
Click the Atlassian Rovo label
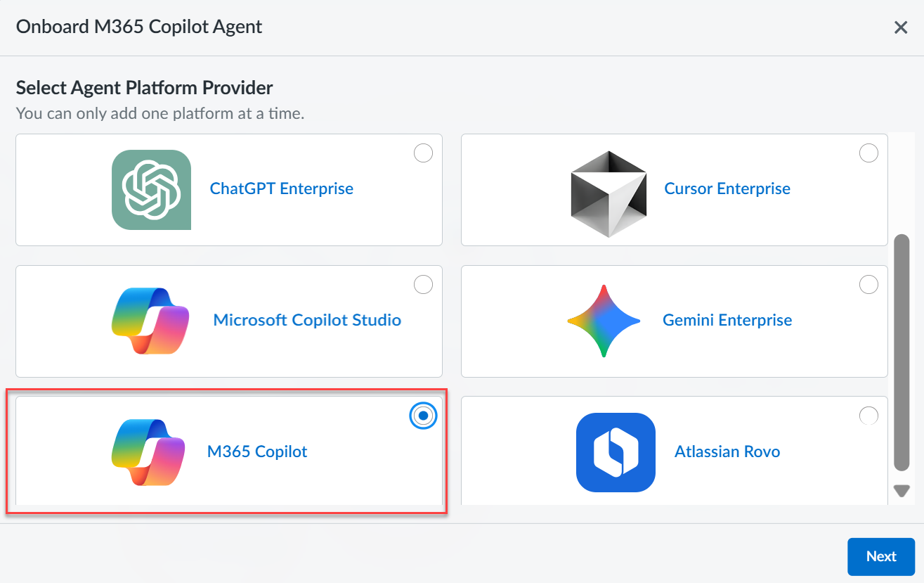727,451
